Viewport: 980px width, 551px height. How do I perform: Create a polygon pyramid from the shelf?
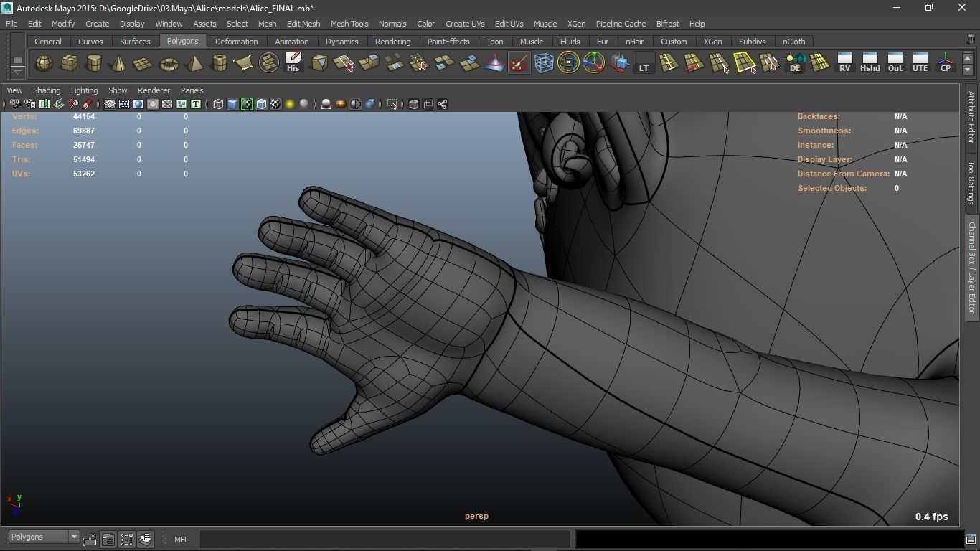pos(194,63)
